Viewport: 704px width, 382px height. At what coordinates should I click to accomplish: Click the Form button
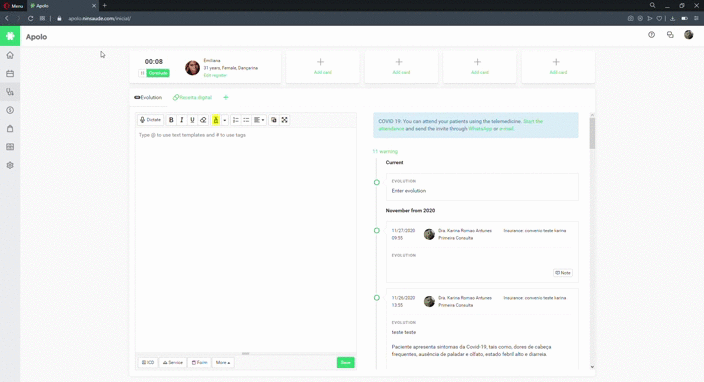coord(199,362)
